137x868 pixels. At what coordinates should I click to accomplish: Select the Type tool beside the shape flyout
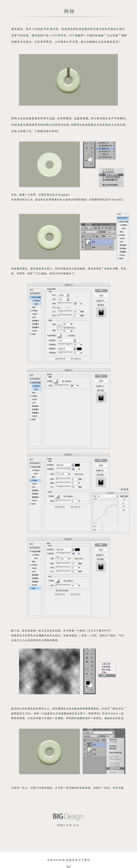(92, 144)
